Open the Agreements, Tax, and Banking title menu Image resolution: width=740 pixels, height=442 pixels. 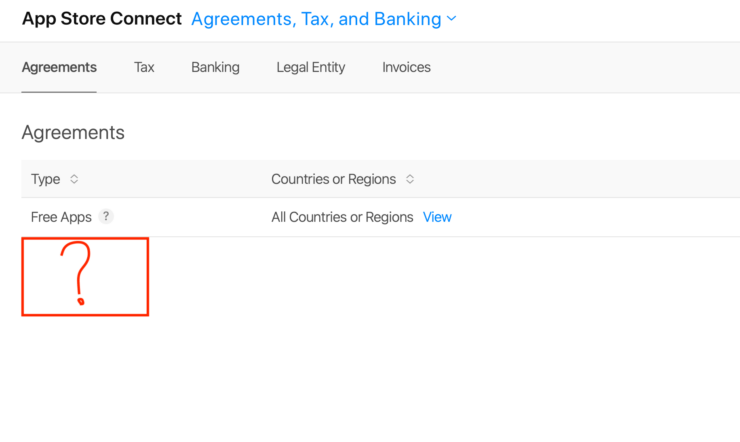(x=316, y=19)
